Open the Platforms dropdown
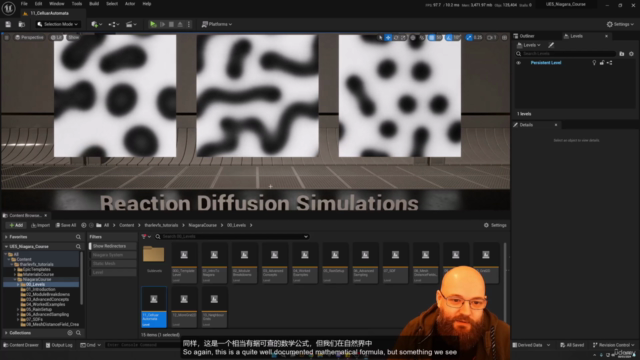The height and width of the screenshot is (360, 640). (x=217, y=24)
